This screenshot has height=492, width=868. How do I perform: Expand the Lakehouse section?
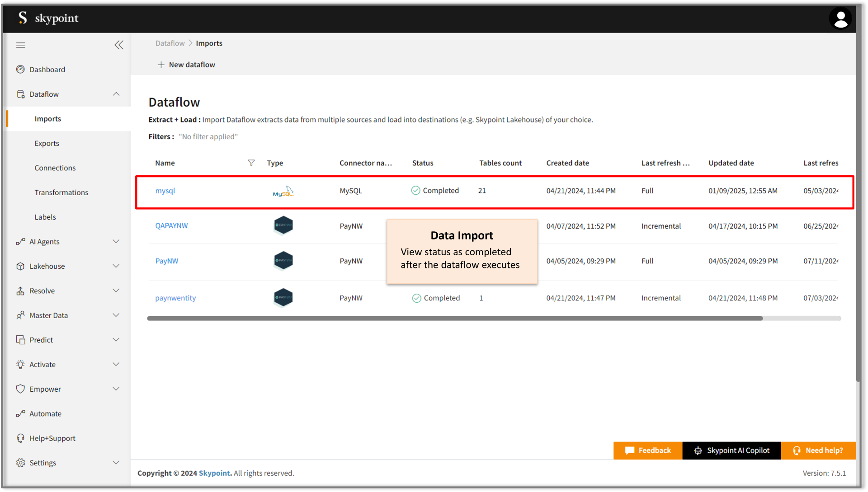point(116,266)
